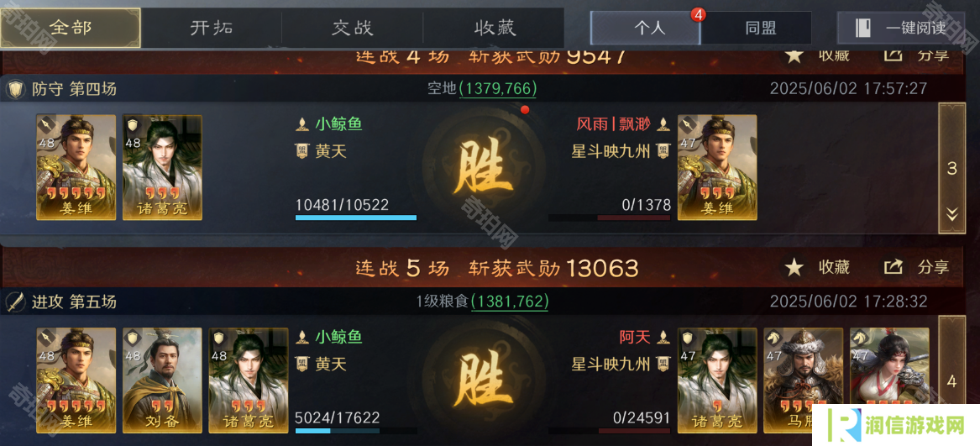980x446 pixels.
Task: Click the defense shield icon beside 防守 第四场
Action: coord(15,89)
